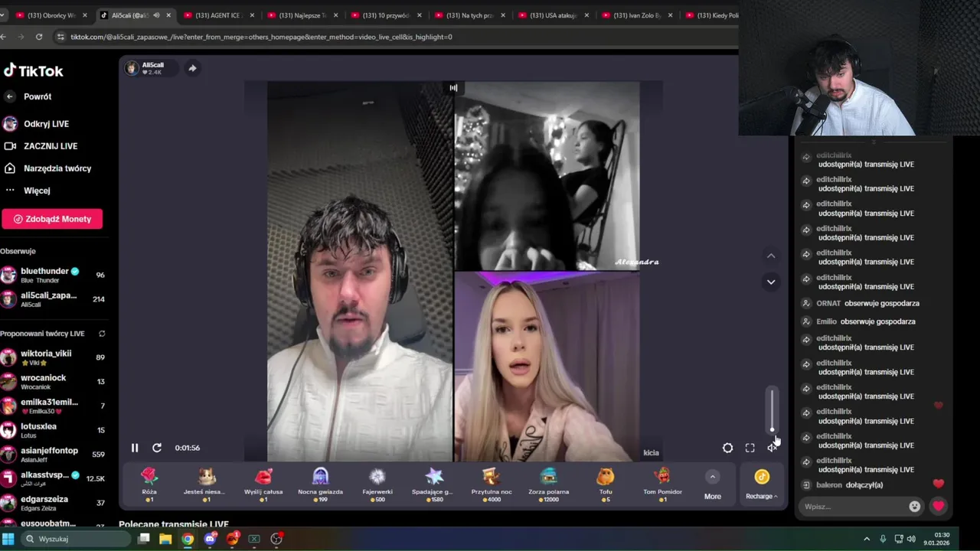Click the Zdobądź Monety button
Image resolution: width=980 pixels, height=551 pixels.
(52, 219)
